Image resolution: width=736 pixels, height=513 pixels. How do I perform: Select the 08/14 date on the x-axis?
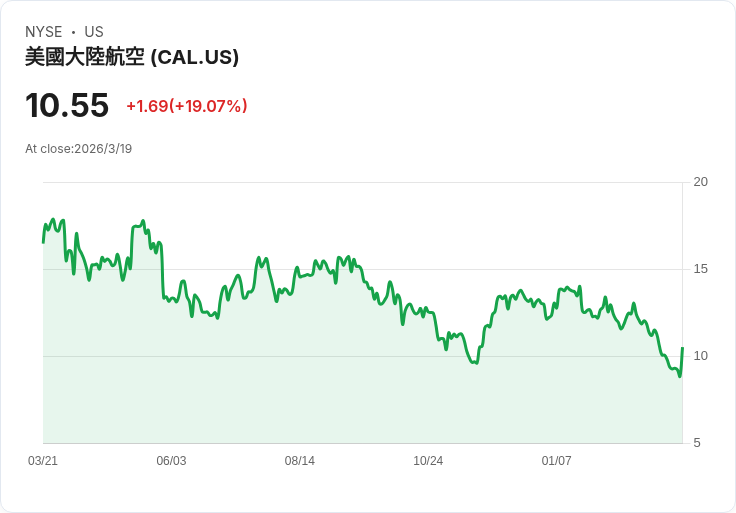tap(300, 461)
